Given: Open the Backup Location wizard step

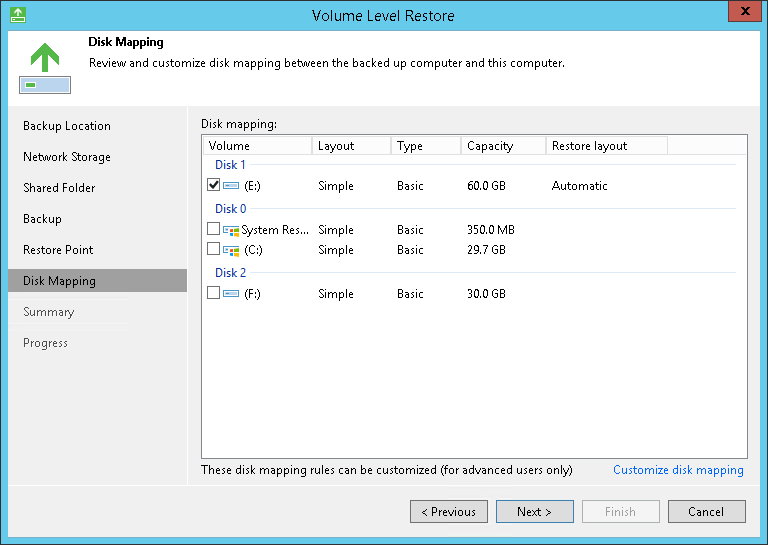Looking at the screenshot, I should pyautogui.click(x=67, y=126).
